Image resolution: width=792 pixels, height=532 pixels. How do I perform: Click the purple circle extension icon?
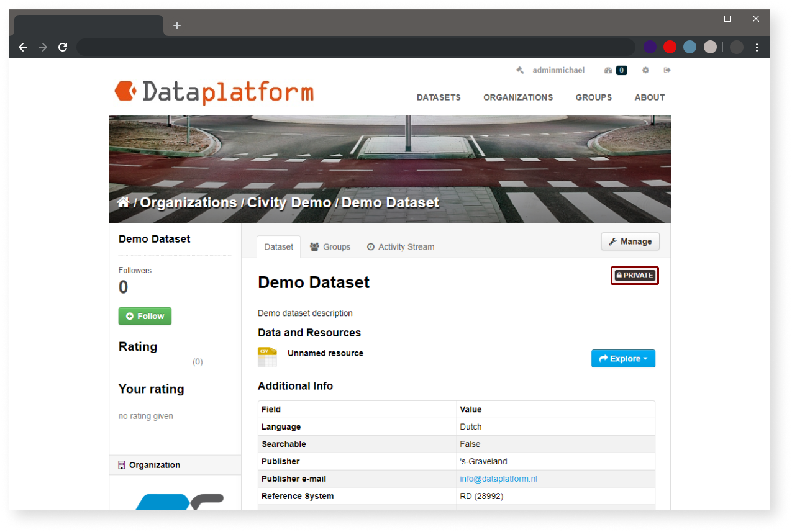[650, 47]
